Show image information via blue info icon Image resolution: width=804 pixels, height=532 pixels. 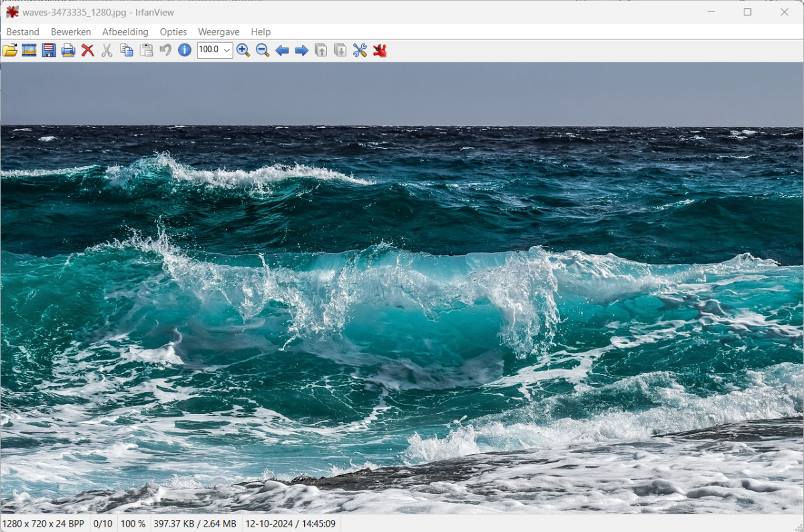(x=185, y=50)
